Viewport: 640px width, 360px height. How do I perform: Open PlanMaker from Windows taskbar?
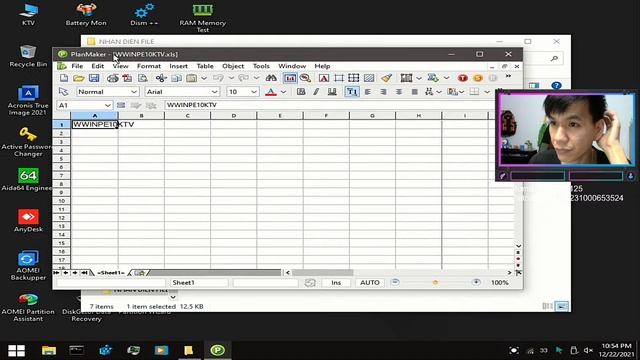[218, 350]
